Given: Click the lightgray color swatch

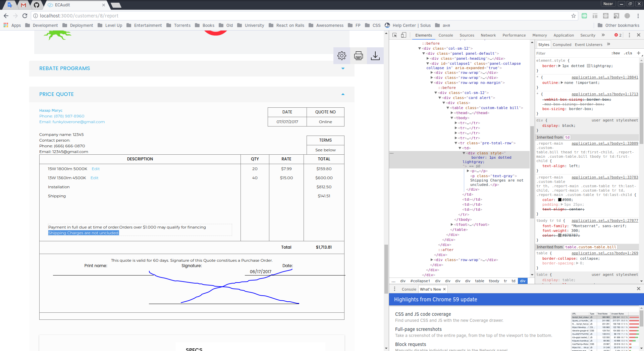Looking at the screenshot, I should coord(588,66).
